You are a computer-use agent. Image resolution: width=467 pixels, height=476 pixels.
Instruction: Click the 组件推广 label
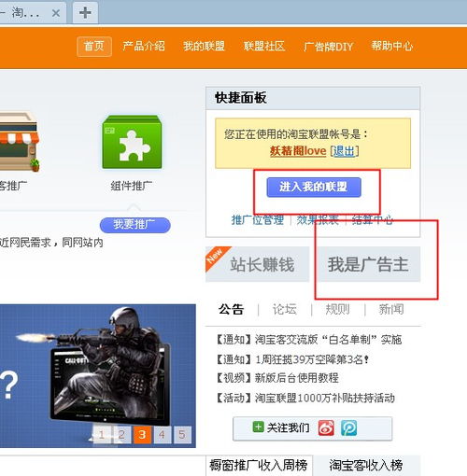tap(132, 186)
